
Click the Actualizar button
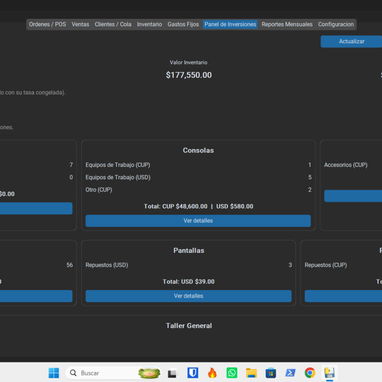click(351, 41)
